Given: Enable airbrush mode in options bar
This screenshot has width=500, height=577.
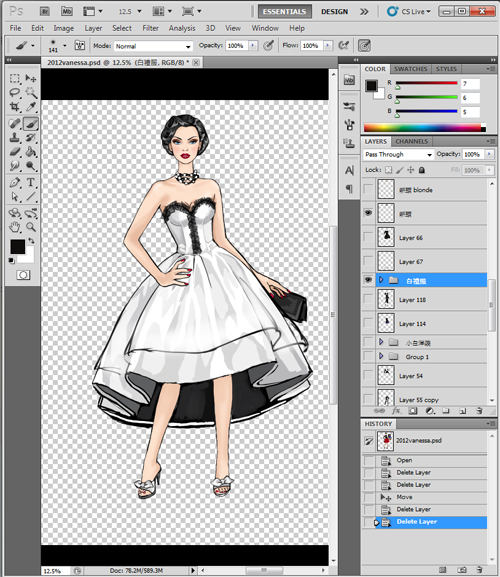Looking at the screenshot, I should [343, 46].
